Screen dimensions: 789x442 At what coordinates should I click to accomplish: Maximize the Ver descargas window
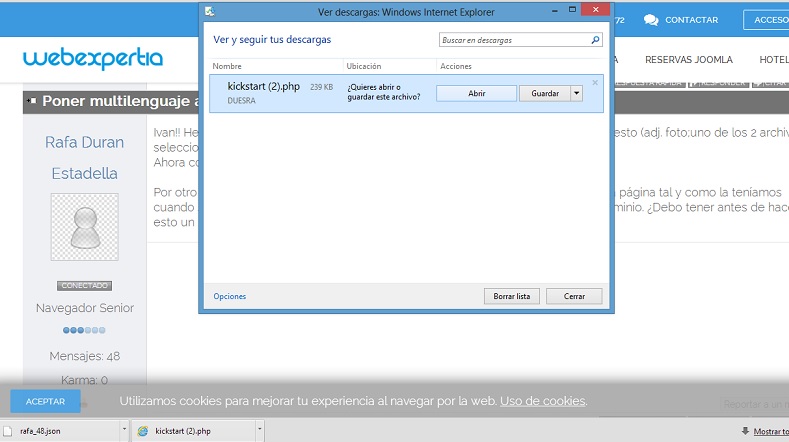pyautogui.click(x=572, y=10)
